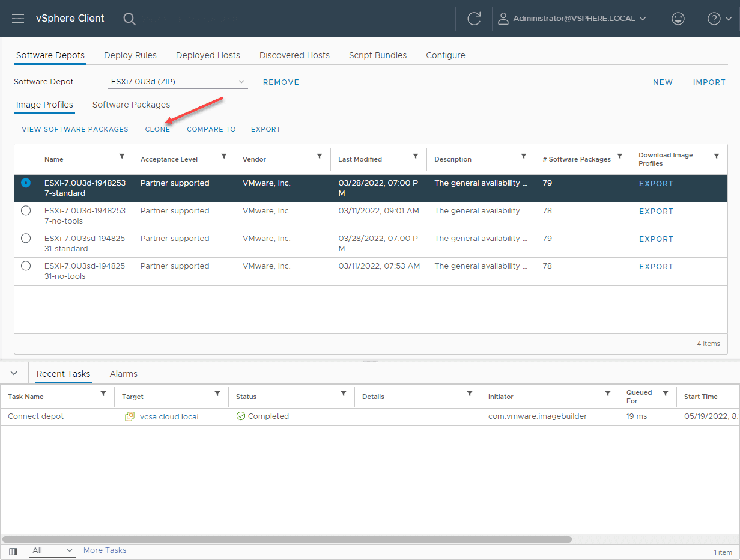Open the help question mark menu
Screen dimensions: 740x560
[x=719, y=19]
